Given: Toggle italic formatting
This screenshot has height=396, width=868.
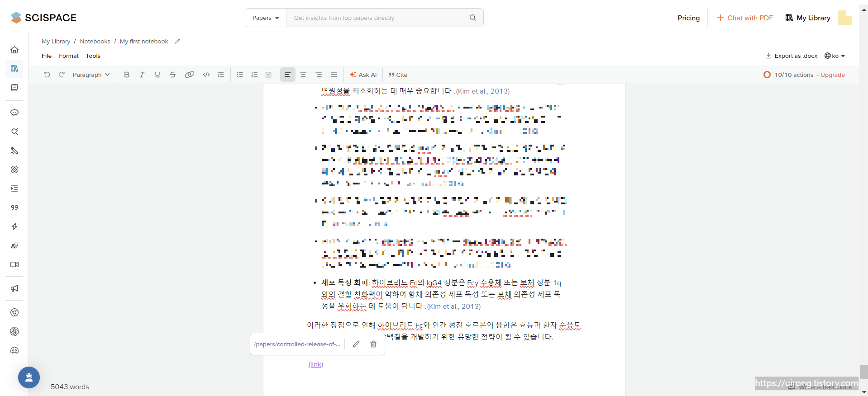Looking at the screenshot, I should pyautogui.click(x=142, y=75).
